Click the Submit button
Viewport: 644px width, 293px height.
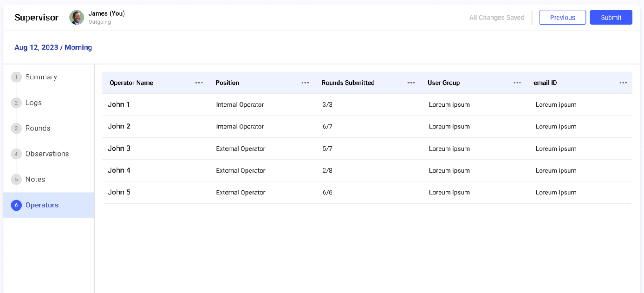611,17
